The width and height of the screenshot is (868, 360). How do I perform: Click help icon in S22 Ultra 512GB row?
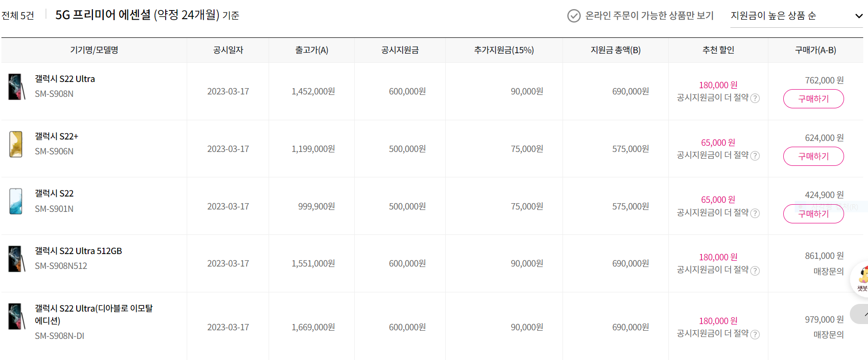coord(755,270)
